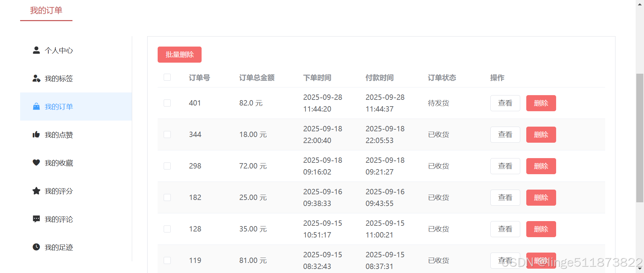
Task: Navigate to 我的收藏 in the sidebar
Action: click(x=76, y=163)
